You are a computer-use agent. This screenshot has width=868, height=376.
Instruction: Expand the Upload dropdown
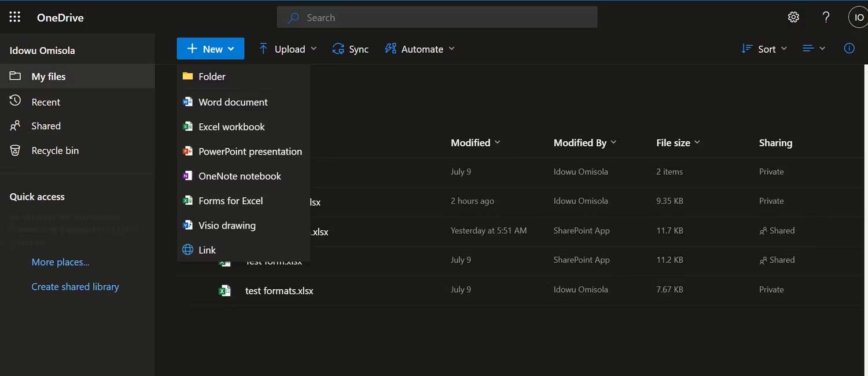click(x=288, y=49)
